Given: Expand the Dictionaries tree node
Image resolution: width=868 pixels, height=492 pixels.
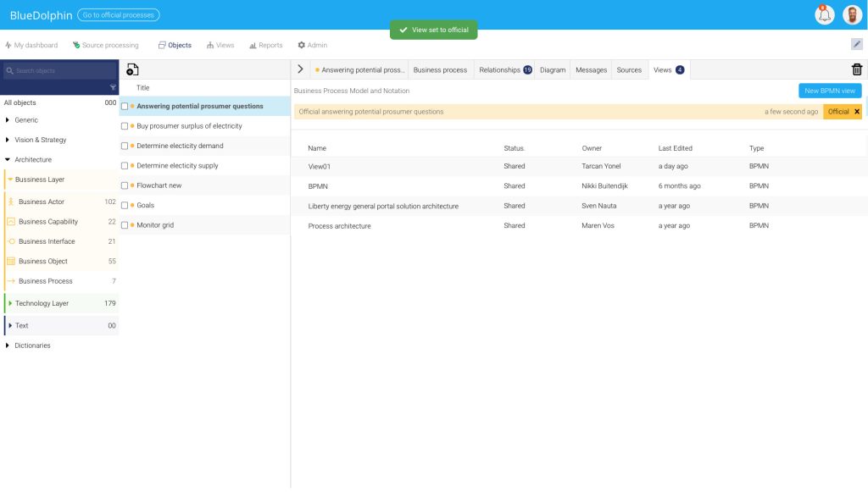Looking at the screenshot, I should [x=7, y=346].
